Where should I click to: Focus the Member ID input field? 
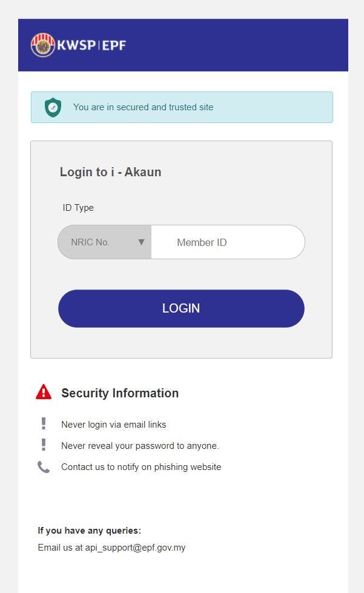[228, 242]
